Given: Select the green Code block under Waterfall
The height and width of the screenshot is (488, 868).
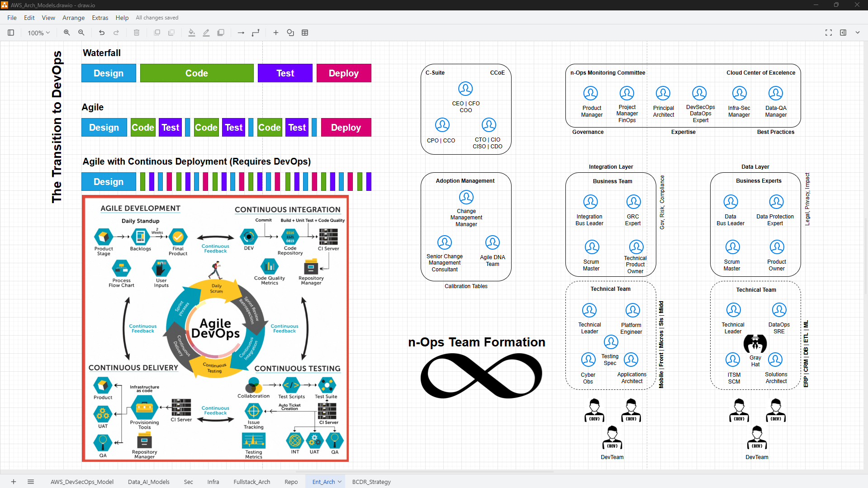Looking at the screenshot, I should (x=197, y=73).
